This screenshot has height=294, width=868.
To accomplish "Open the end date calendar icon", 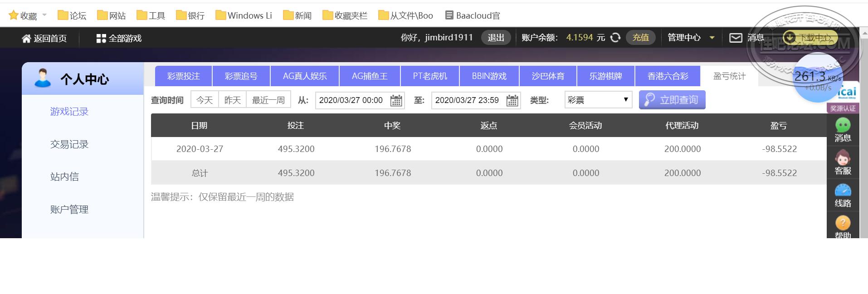I will tap(512, 100).
